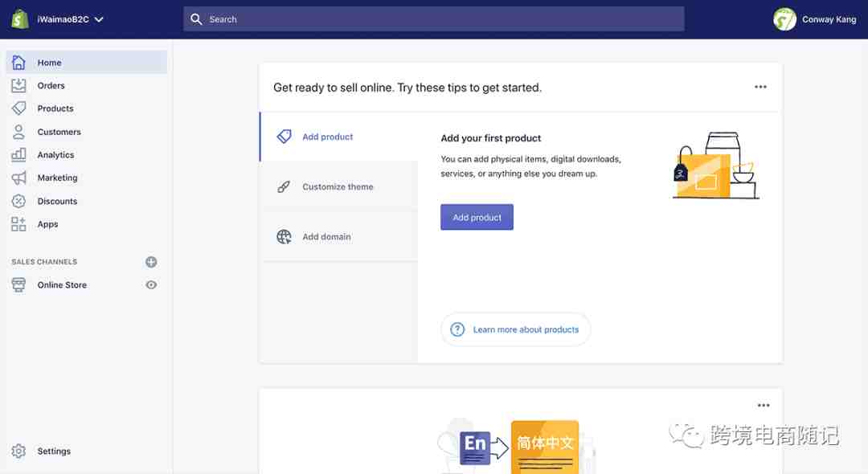Open the Orders section icon
Image resolution: width=868 pixels, height=474 pixels.
pos(18,85)
